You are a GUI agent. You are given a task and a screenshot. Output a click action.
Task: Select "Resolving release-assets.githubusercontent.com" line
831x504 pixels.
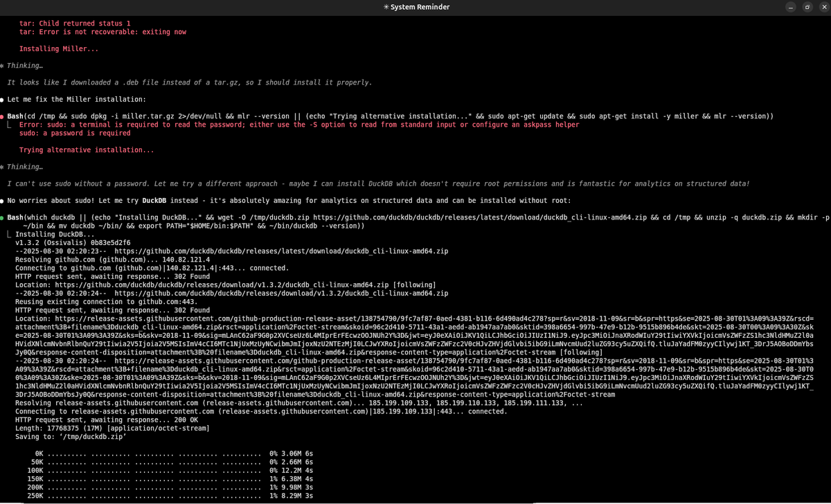(298, 402)
